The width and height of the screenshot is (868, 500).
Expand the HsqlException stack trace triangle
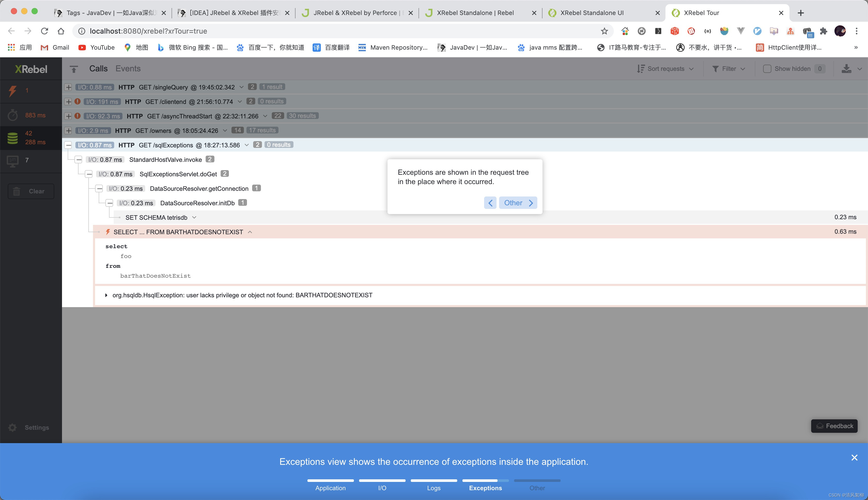pyautogui.click(x=106, y=295)
